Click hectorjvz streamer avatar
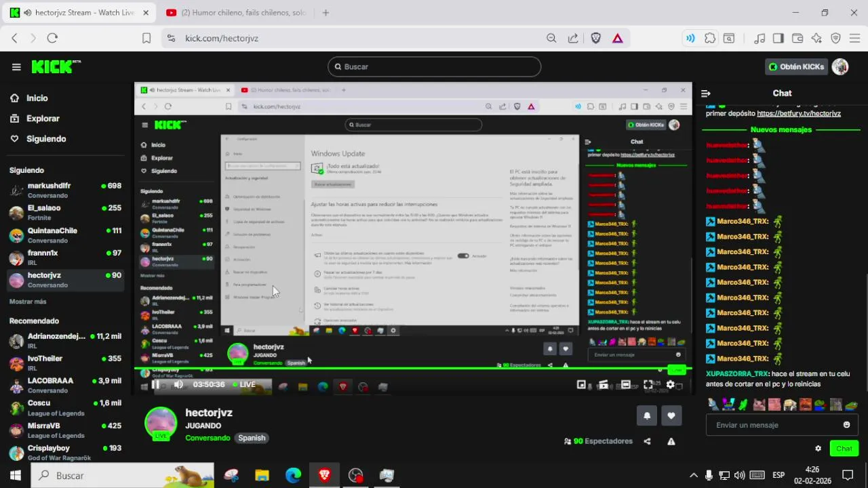868x488 pixels. (161, 424)
